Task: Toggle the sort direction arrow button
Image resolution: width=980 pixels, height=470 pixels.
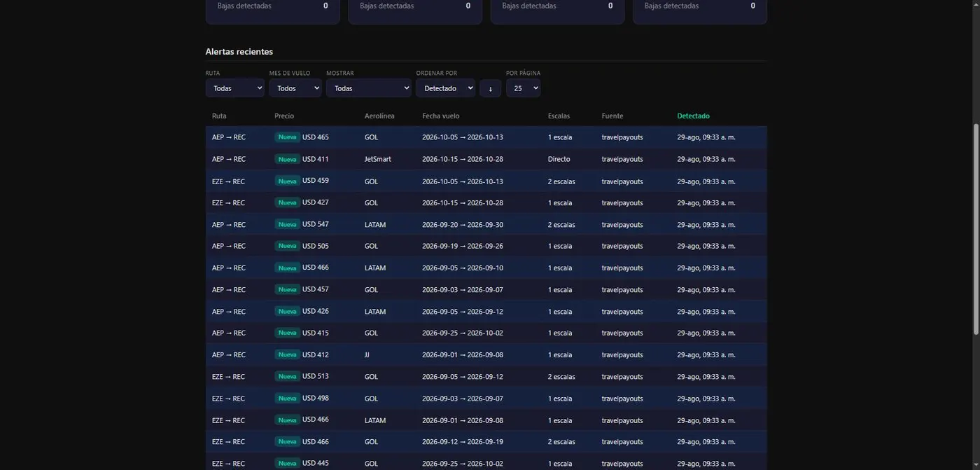Action: click(x=491, y=88)
